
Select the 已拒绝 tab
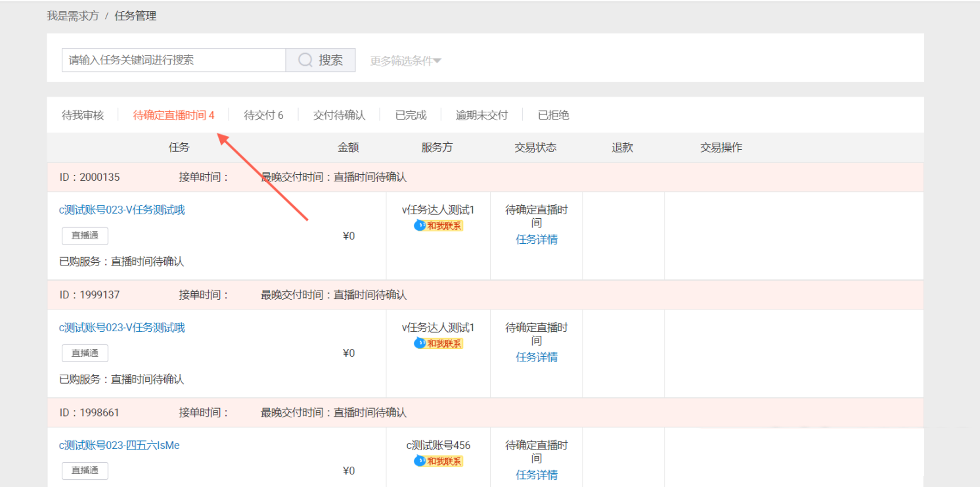pyautogui.click(x=552, y=114)
